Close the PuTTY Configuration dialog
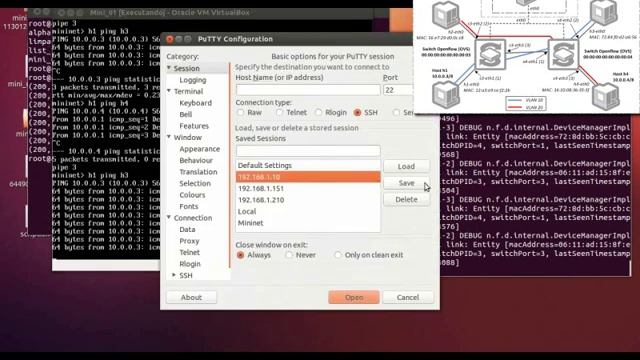Screen dimensions: 640x360 coord(169,39)
